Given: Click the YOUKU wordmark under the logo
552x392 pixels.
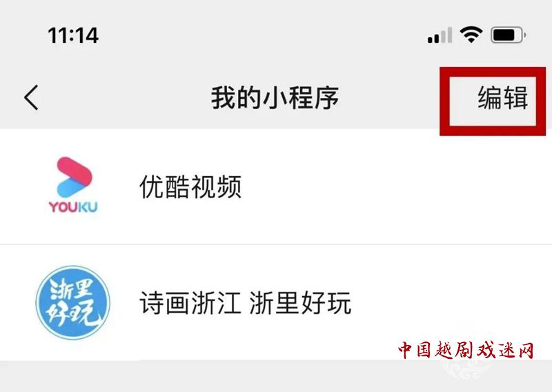Looking at the screenshot, I should pyautogui.click(x=73, y=207).
